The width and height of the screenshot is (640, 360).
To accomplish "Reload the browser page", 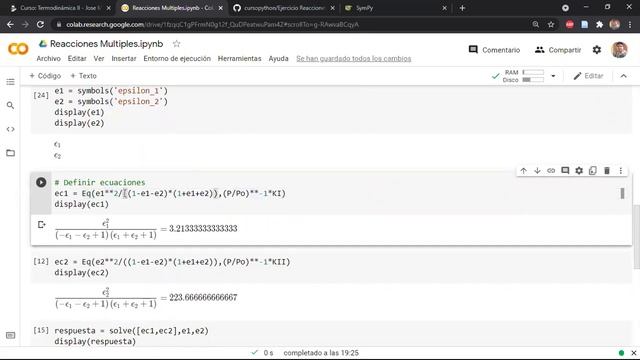I will coord(40,24).
